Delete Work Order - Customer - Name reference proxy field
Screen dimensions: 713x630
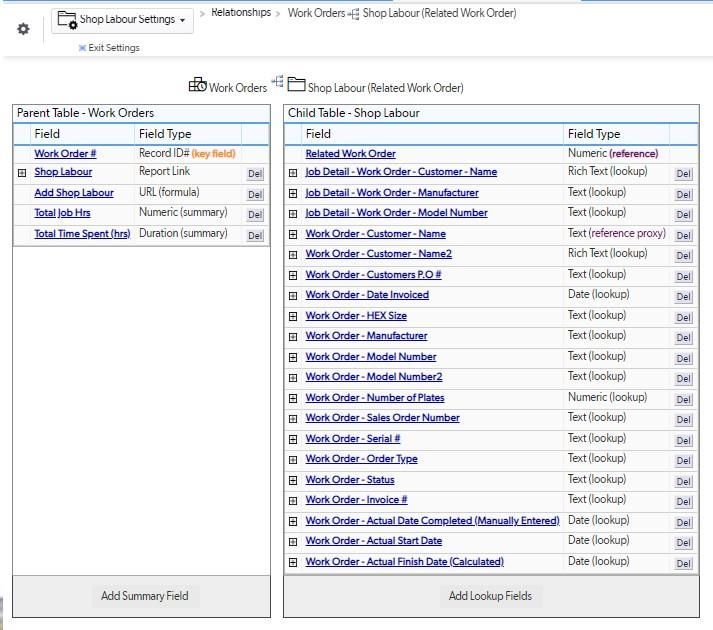683,236
